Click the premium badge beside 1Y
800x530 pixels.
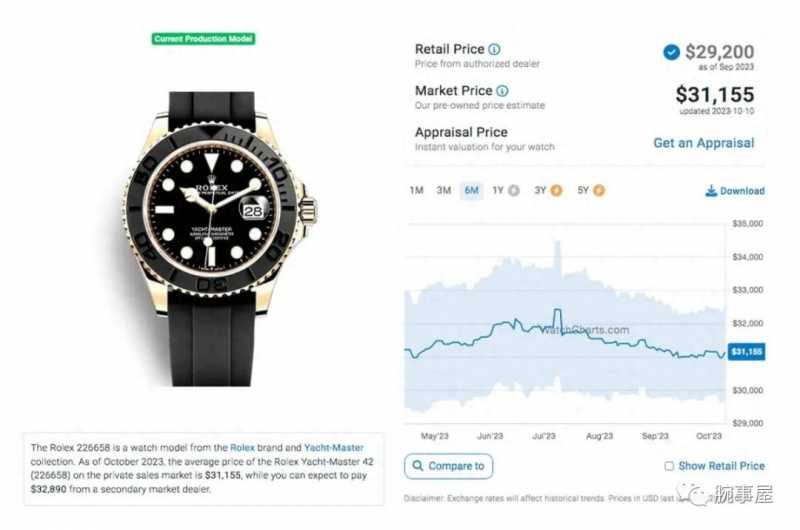(514, 191)
